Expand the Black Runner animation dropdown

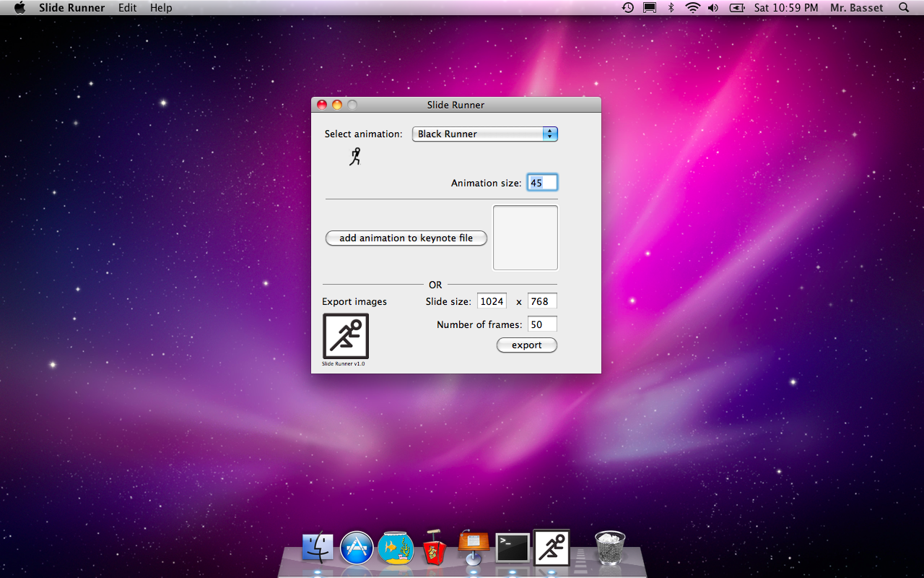(484, 134)
